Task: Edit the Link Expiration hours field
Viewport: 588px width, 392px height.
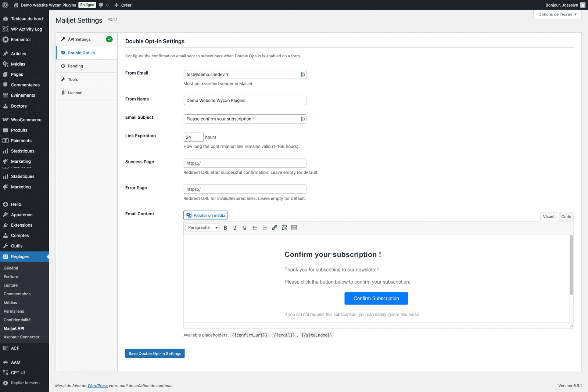Action: (x=193, y=137)
